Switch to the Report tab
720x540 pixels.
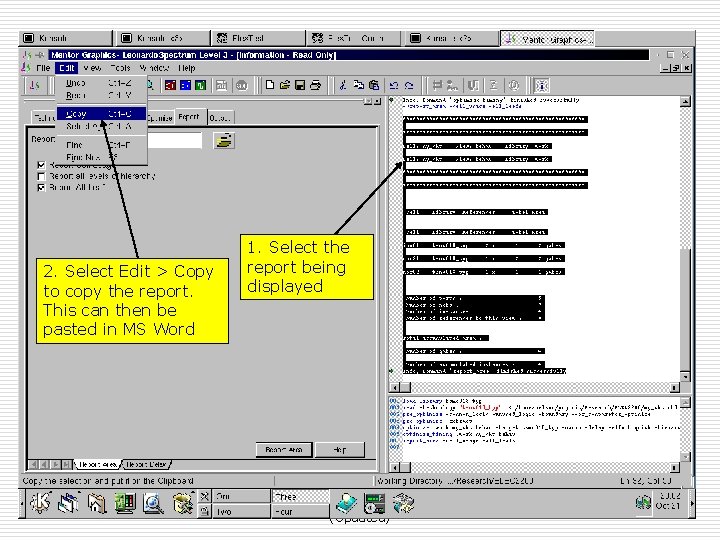coord(189,117)
